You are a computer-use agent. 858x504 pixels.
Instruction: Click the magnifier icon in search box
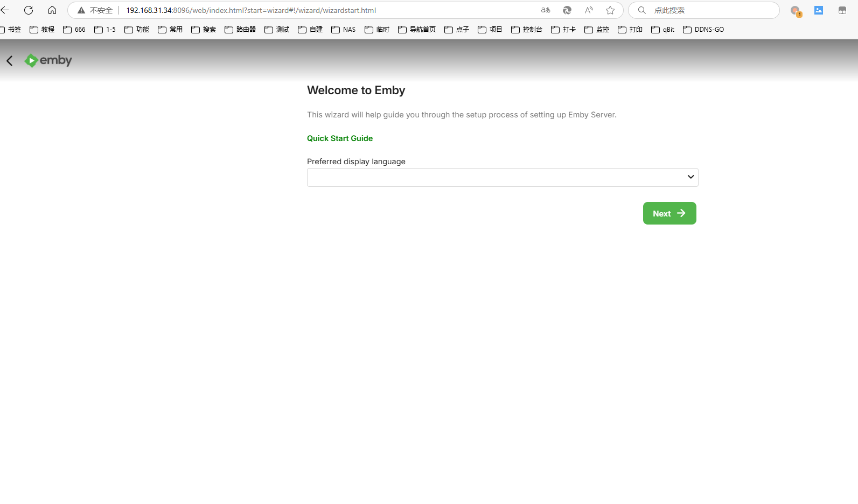click(x=641, y=10)
